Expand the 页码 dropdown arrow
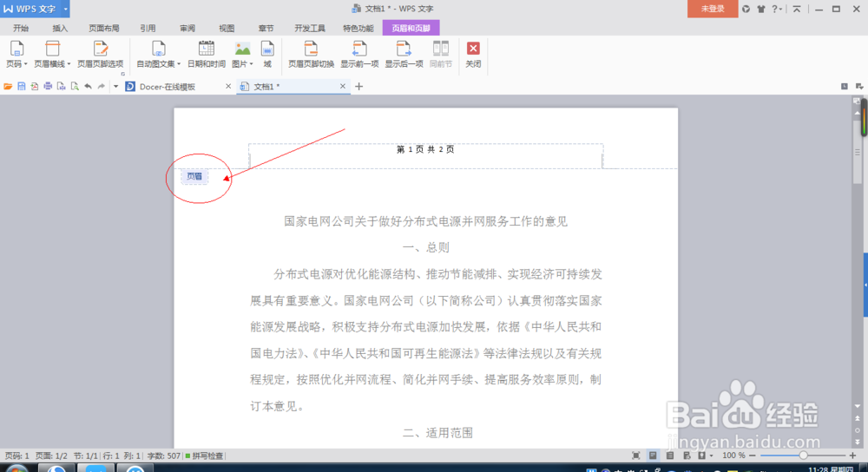Image resolution: width=868 pixels, height=472 pixels. click(25, 64)
